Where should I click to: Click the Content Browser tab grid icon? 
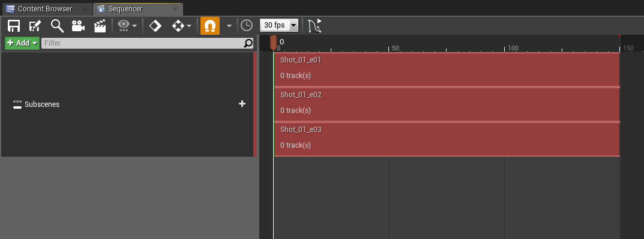[x=11, y=9]
